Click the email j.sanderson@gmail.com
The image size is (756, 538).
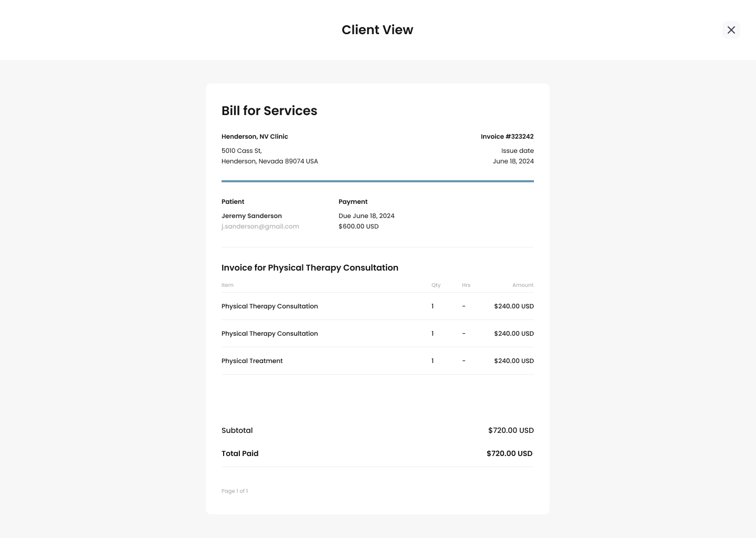[260, 226]
